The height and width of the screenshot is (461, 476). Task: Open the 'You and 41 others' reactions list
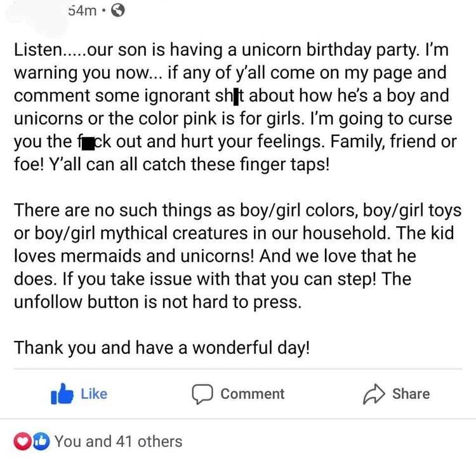pyautogui.click(x=119, y=441)
